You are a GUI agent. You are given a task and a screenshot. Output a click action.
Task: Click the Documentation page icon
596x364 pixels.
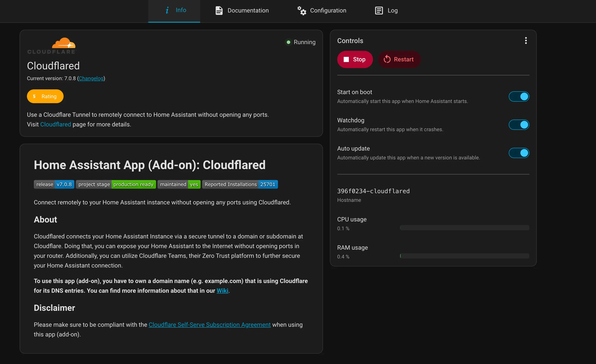click(219, 10)
